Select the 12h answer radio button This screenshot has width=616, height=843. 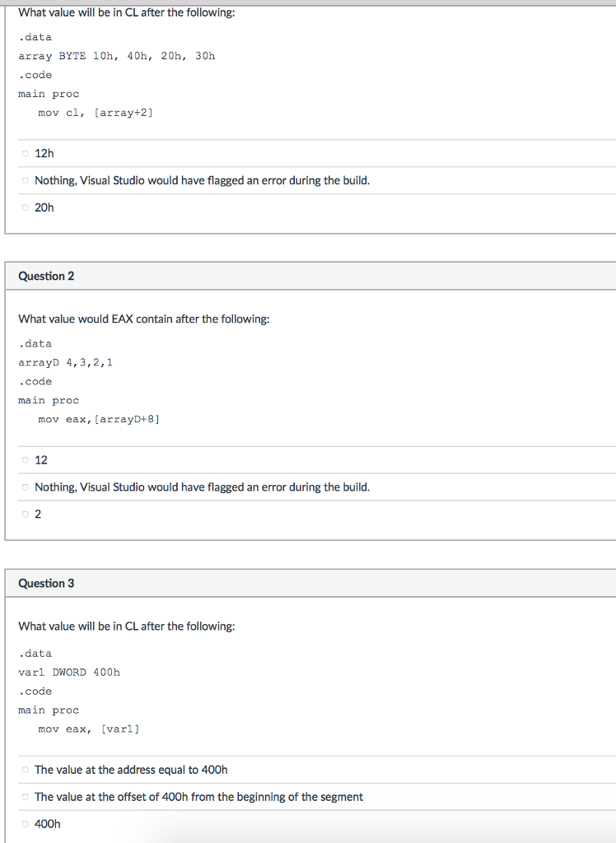pos(26,153)
